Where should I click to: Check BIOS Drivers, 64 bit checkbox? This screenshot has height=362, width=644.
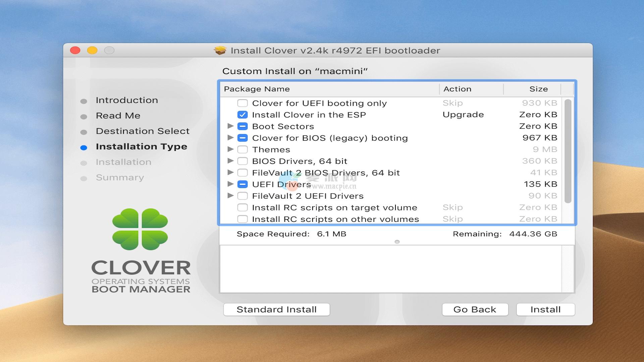click(x=243, y=161)
